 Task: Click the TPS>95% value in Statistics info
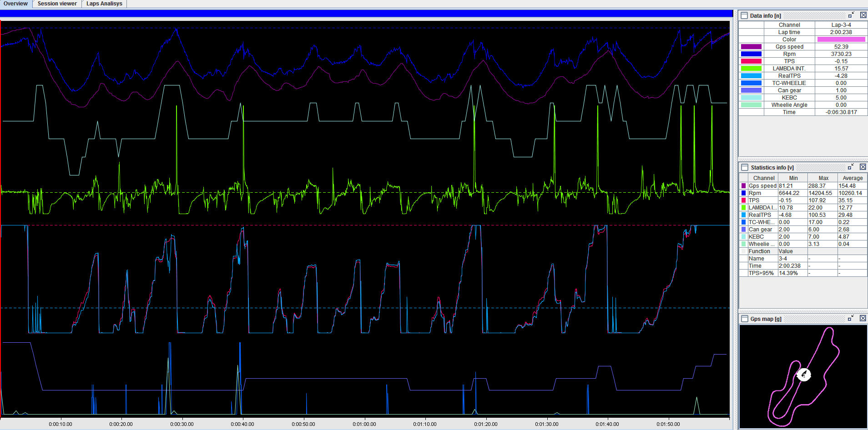tap(789, 273)
